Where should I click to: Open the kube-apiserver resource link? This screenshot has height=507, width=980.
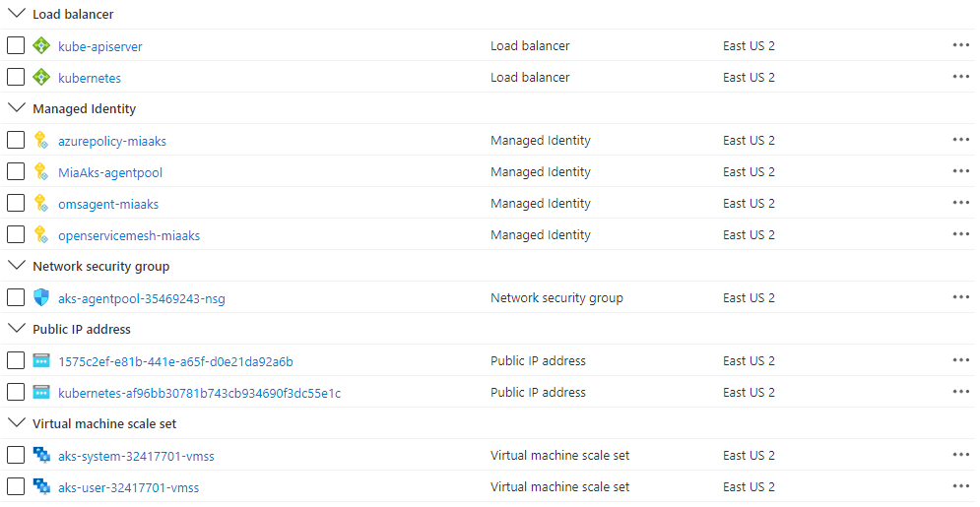coord(100,47)
